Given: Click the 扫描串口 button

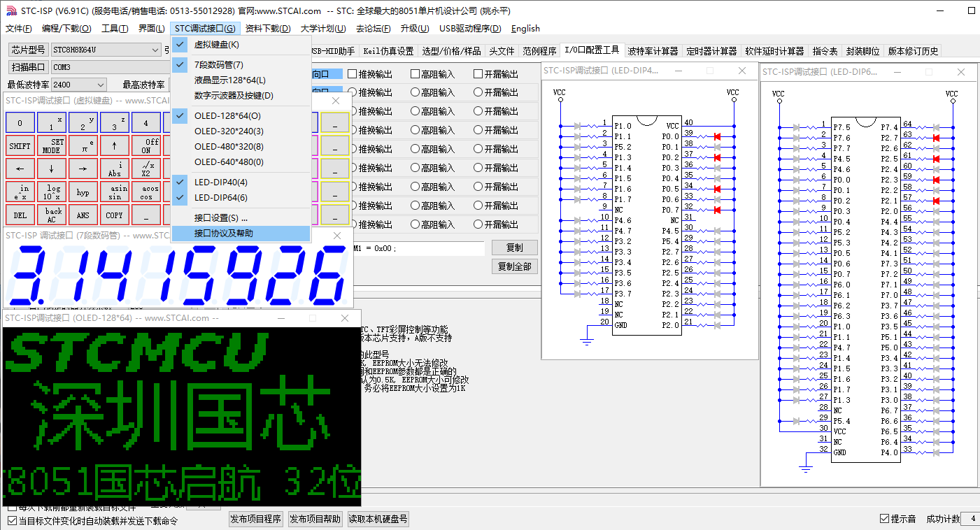Looking at the screenshot, I should click(x=28, y=67).
